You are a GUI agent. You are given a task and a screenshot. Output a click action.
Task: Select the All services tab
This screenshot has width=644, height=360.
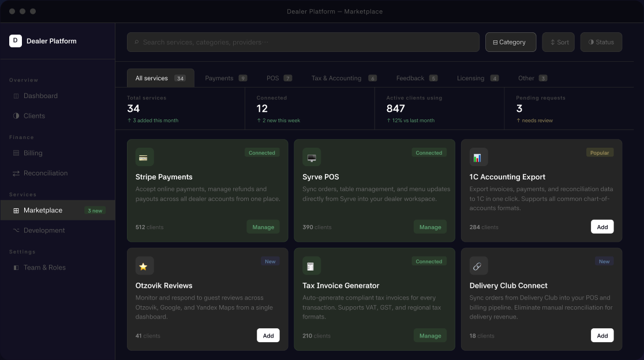click(x=160, y=78)
